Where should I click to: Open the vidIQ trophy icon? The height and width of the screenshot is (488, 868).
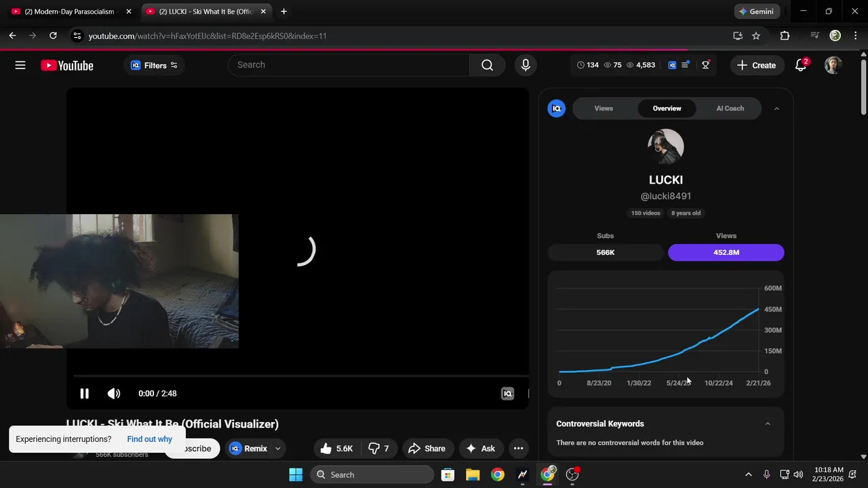pyautogui.click(x=706, y=65)
